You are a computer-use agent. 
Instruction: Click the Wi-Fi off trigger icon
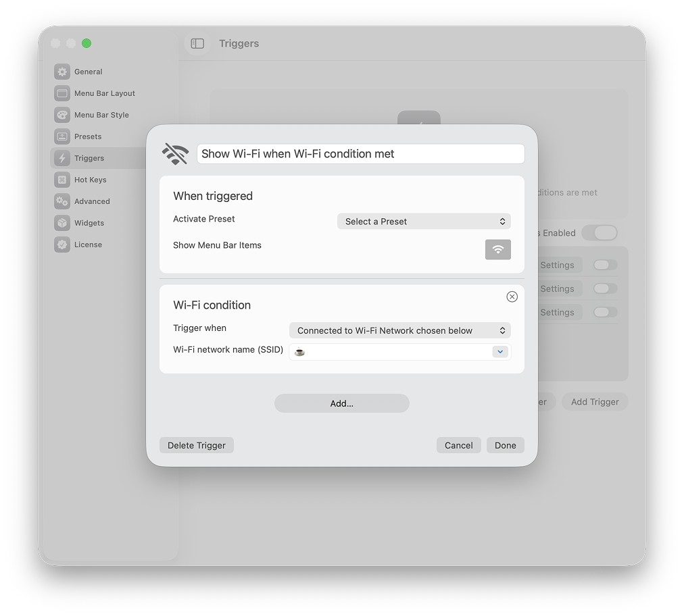click(175, 154)
